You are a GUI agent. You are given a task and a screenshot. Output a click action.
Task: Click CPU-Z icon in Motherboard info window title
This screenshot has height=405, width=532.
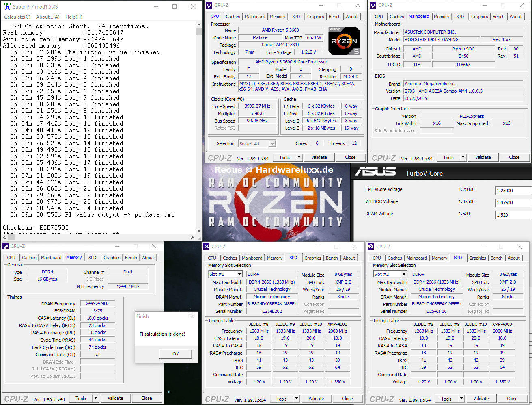373,5
